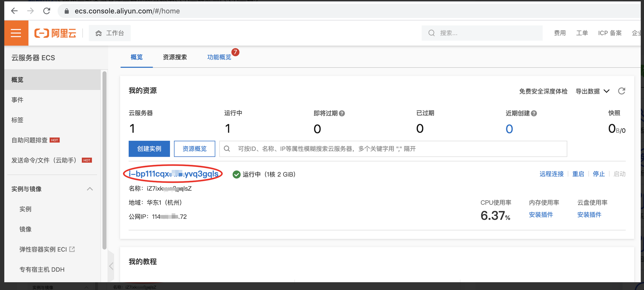
Task: Open the orange hamburger navigation menu
Action: (x=16, y=33)
